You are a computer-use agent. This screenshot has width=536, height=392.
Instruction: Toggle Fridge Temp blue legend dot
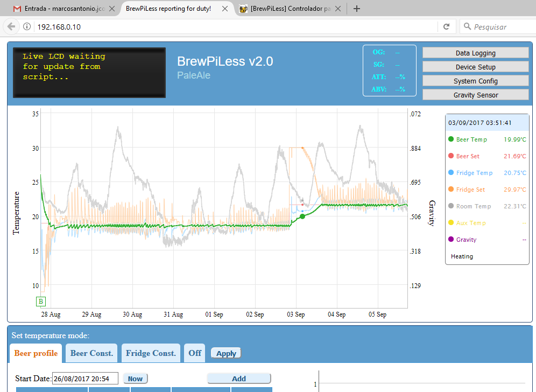point(451,172)
